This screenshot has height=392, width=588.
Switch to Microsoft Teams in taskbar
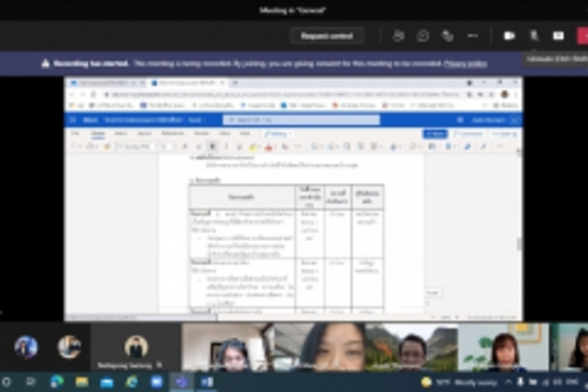pyautogui.click(x=181, y=382)
